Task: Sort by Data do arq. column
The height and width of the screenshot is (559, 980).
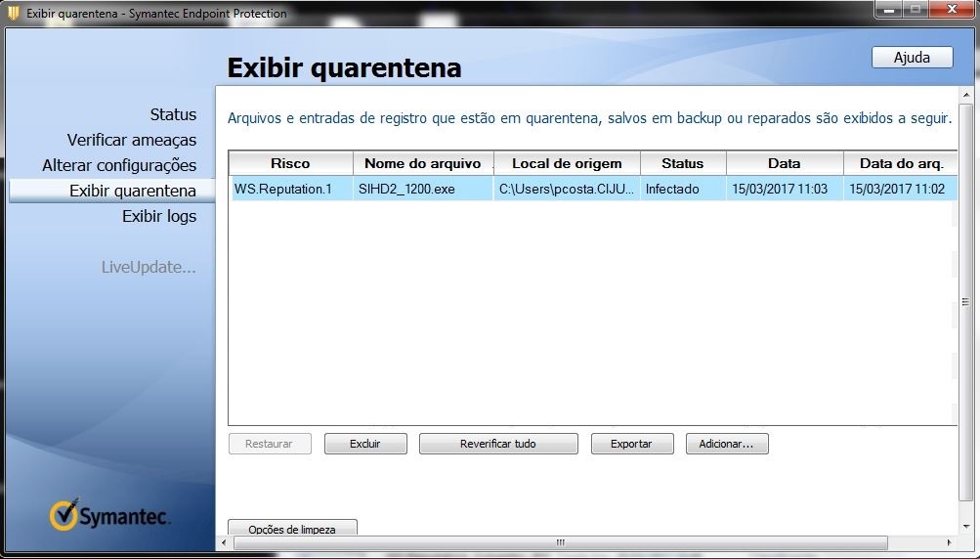Action: (901, 163)
